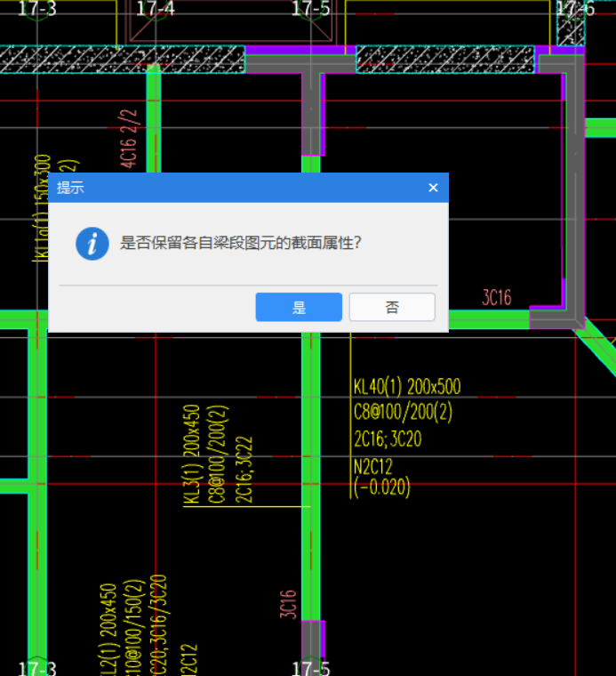
Task: Select the N2C12 annotation text
Action: pos(373,467)
